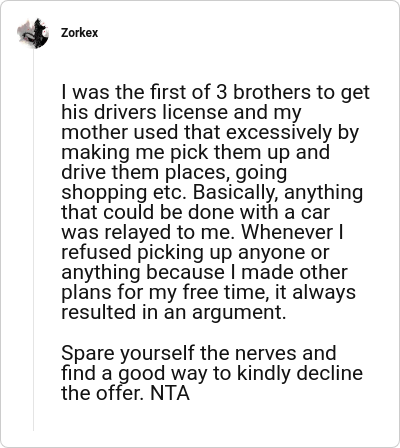
Task: Click the line "I was the first of 3 brothers"
Action: (x=215, y=92)
